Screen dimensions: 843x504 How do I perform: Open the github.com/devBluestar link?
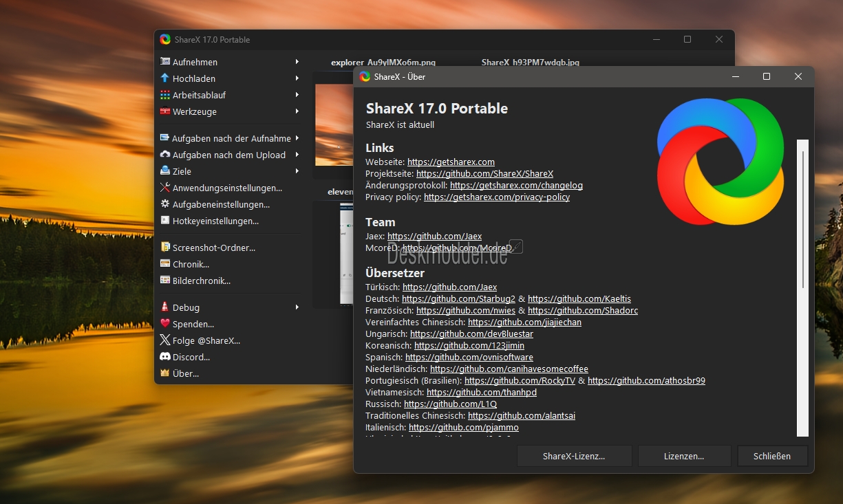click(471, 334)
